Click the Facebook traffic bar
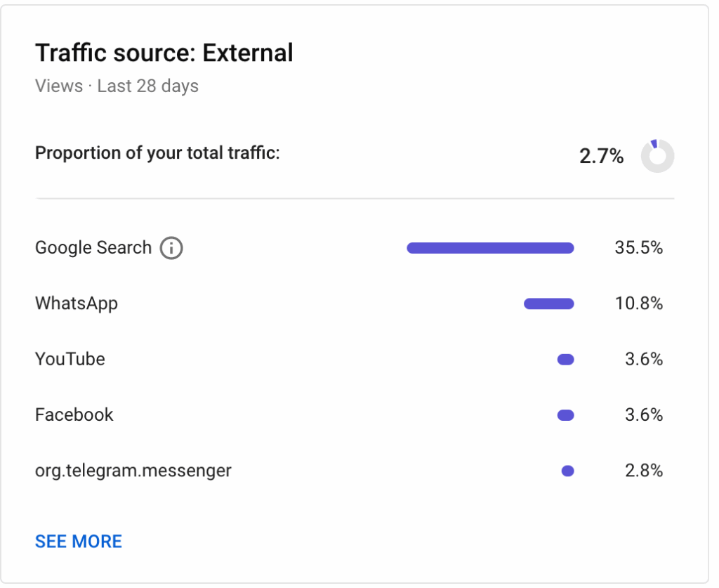719x588 pixels. (x=565, y=416)
